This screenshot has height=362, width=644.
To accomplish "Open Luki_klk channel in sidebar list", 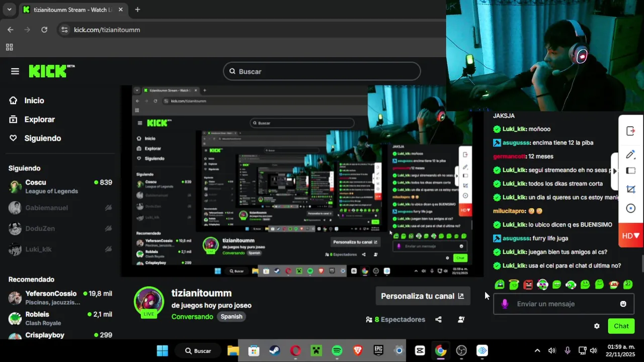I will (60, 249).
